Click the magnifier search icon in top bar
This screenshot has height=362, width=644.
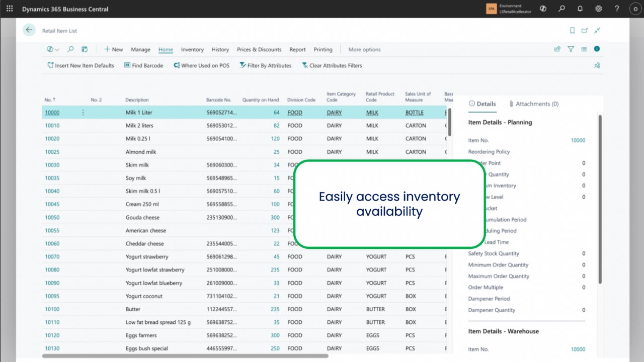[561, 9]
